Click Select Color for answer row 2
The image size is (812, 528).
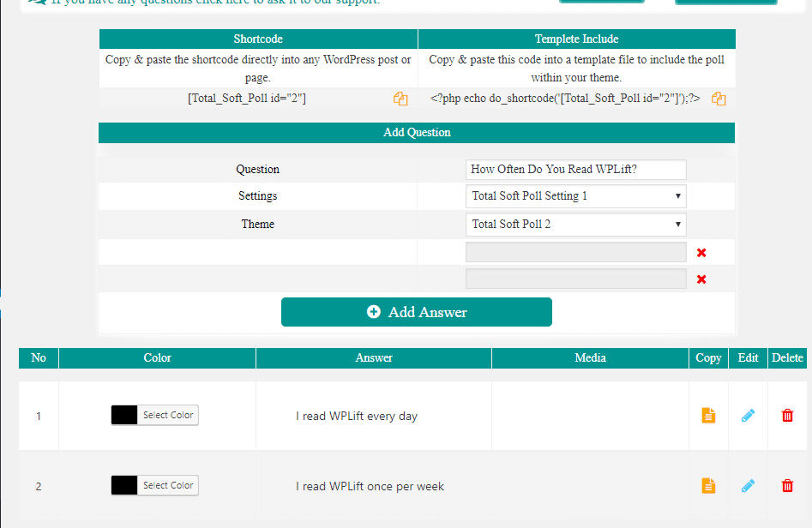[168, 485]
